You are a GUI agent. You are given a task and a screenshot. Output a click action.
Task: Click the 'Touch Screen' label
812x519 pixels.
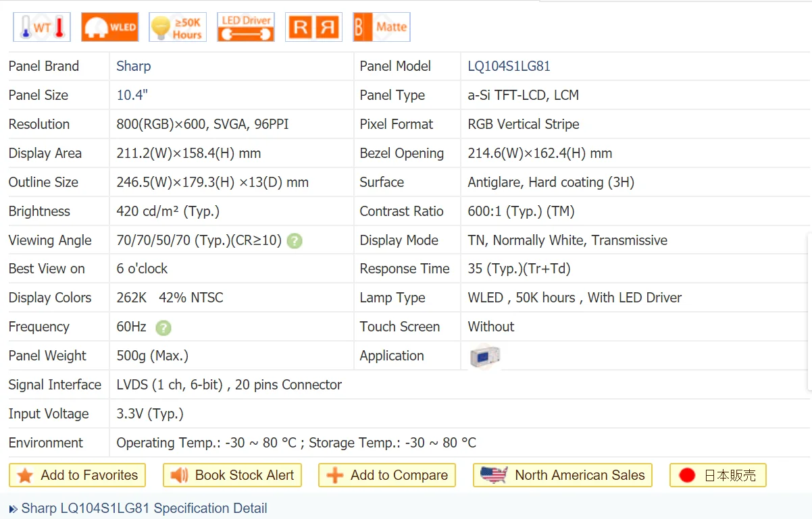(x=400, y=327)
